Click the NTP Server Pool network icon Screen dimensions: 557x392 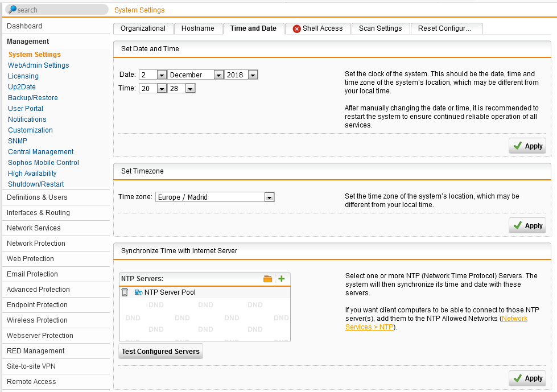point(138,292)
